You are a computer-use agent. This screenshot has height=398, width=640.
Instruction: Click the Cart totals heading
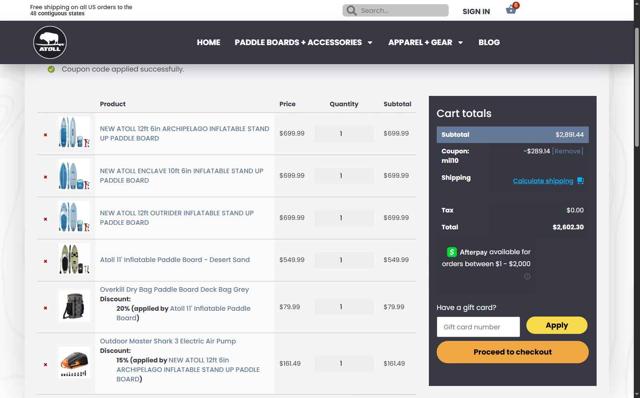[464, 113]
